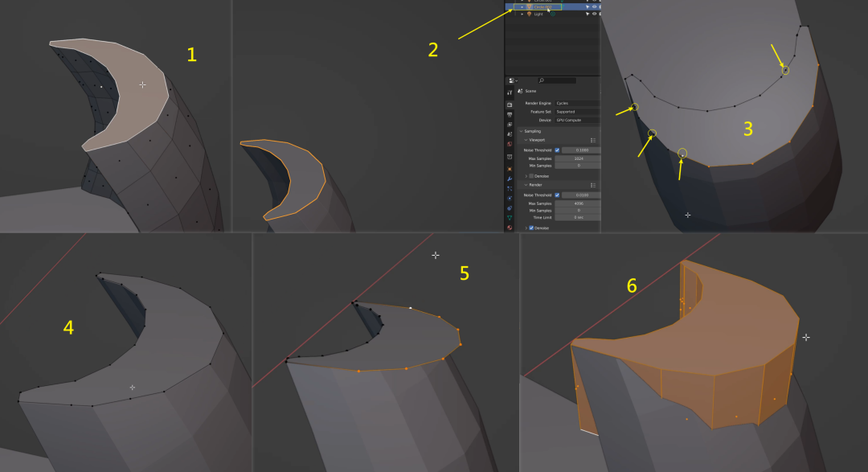Open the Collection properties tab

510,157
